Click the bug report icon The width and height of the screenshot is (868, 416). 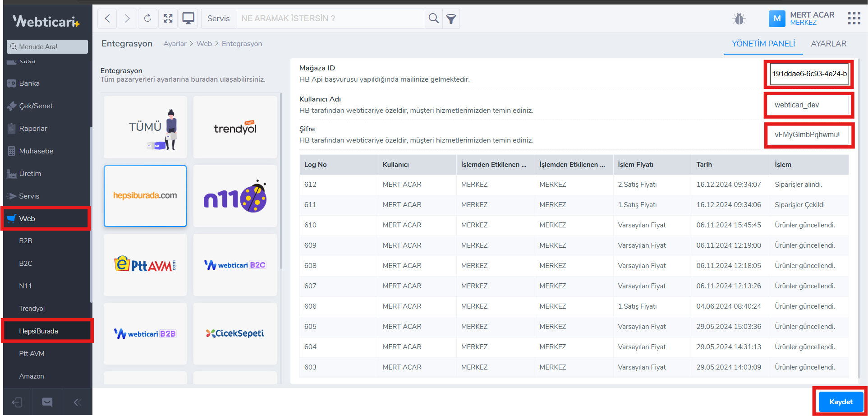coord(739,18)
